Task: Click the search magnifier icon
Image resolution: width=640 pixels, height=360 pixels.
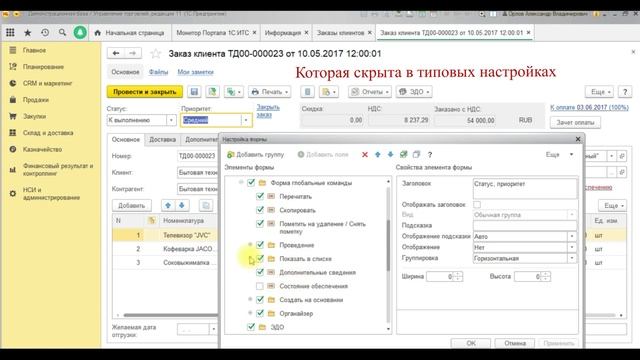Action: coord(62,33)
